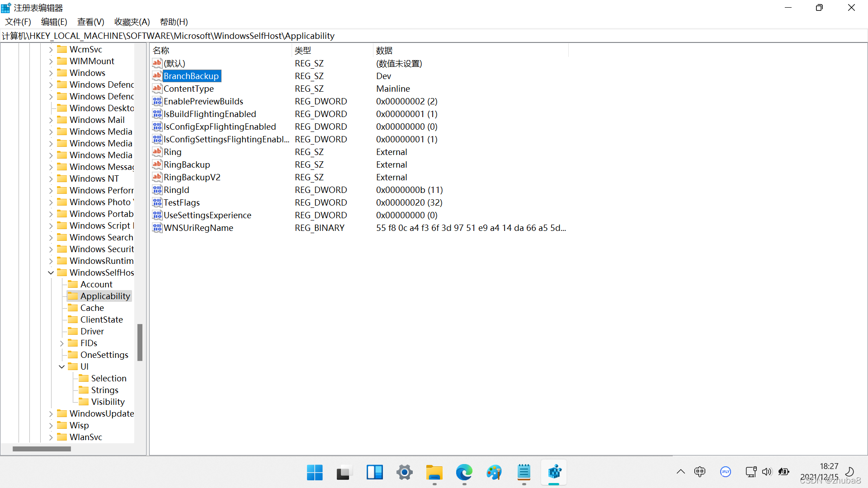
Task: Select the WNSUriRegName value name
Action: click(x=198, y=228)
